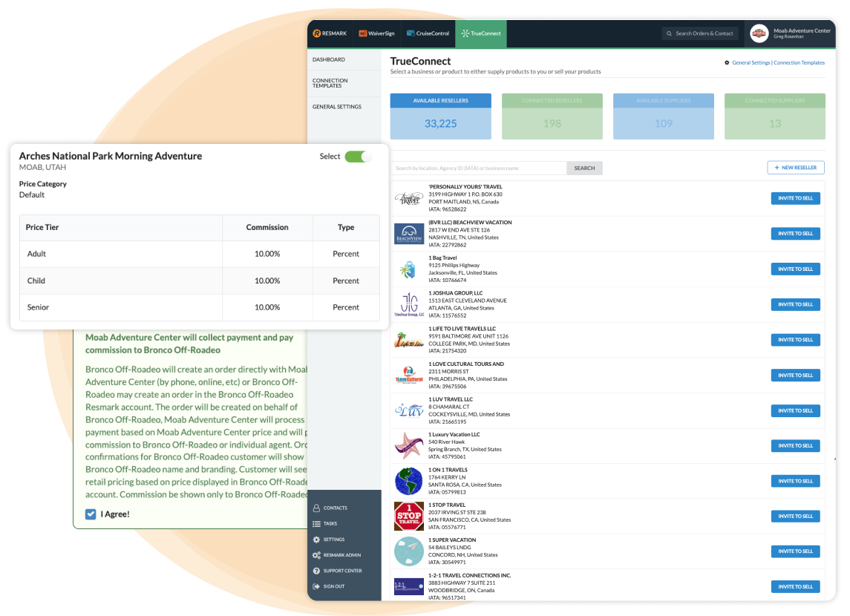
Task: Invite 1 Stop Travel to sell
Action: coord(795,517)
